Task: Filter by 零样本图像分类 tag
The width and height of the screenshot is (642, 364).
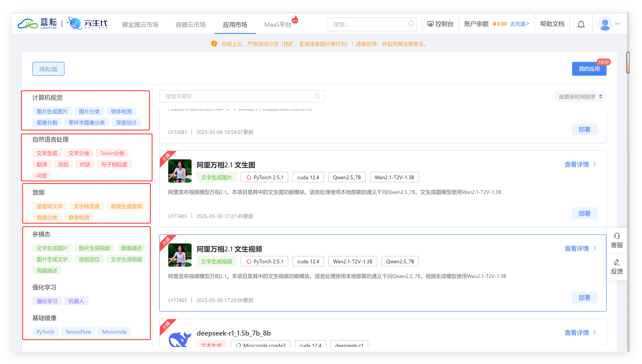Action: (x=87, y=122)
